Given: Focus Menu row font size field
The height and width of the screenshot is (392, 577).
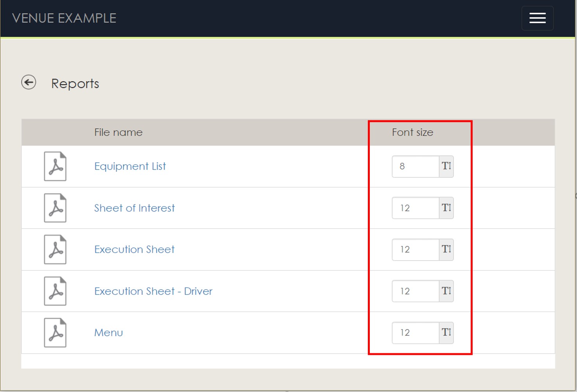Looking at the screenshot, I should pos(416,333).
